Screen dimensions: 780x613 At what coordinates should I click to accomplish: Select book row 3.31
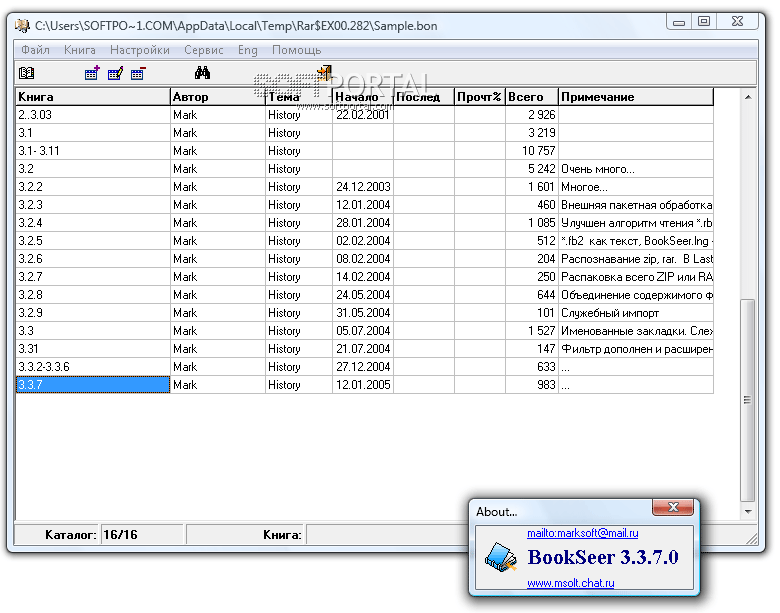[x=365, y=349]
